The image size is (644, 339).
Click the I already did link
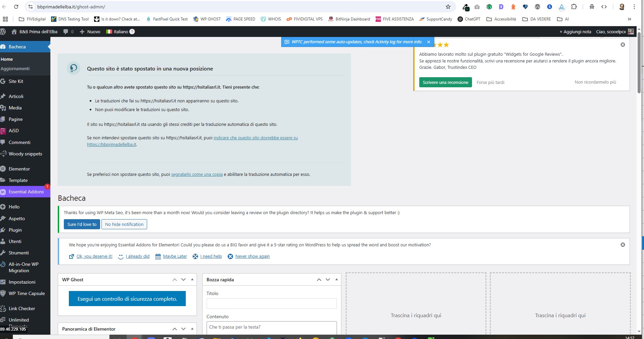coord(137,256)
